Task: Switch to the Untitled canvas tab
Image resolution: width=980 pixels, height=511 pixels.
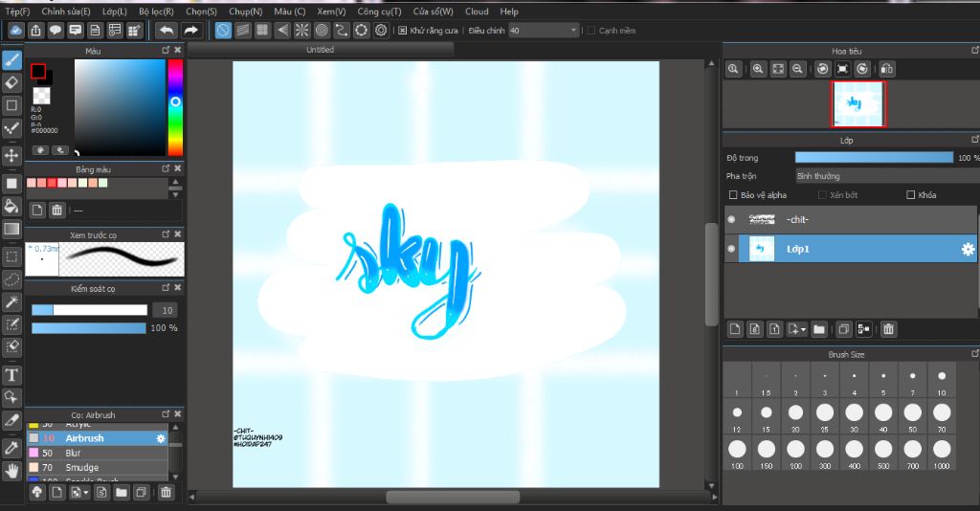Action: click(320, 50)
